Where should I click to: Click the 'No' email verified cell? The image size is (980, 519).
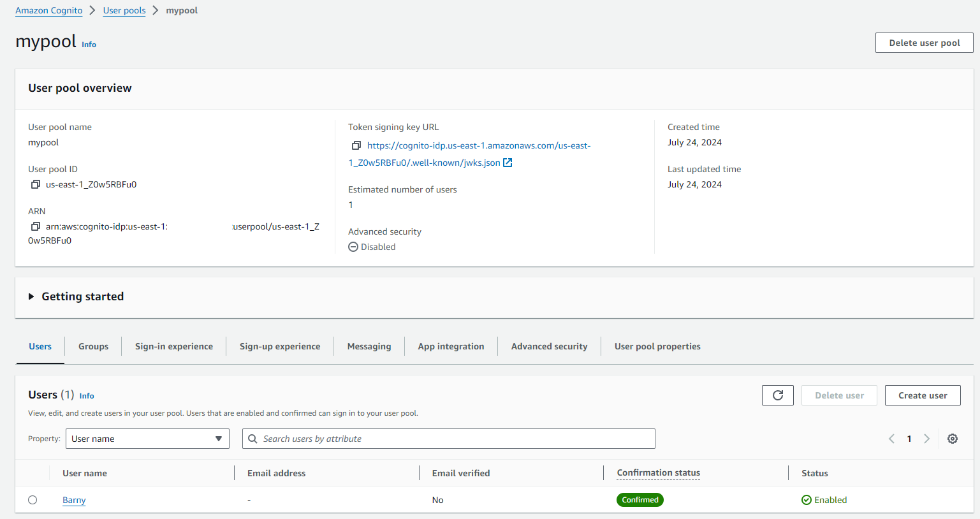[437, 500]
